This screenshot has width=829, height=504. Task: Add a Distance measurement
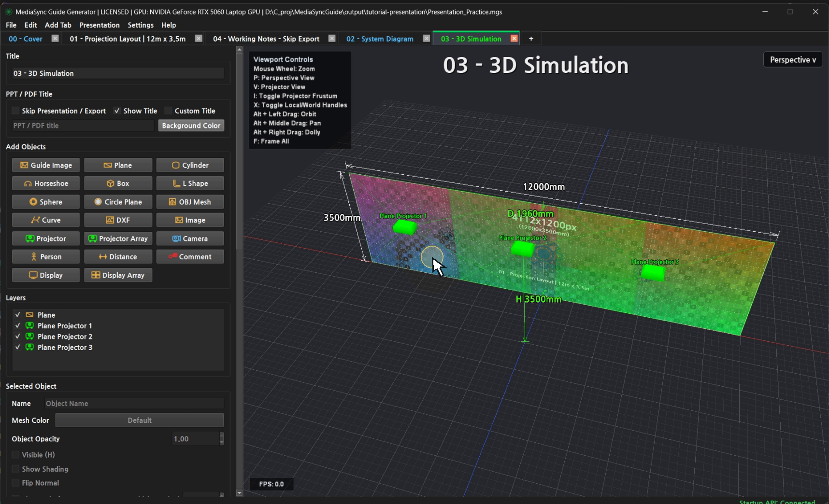[x=118, y=257]
